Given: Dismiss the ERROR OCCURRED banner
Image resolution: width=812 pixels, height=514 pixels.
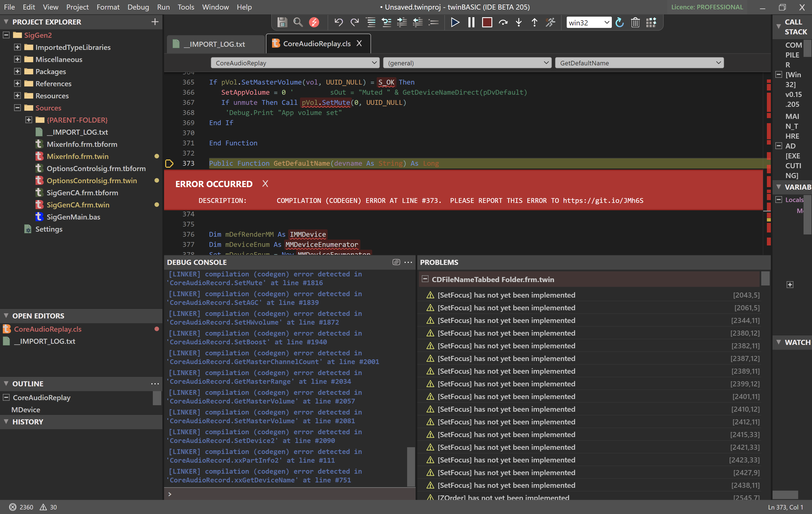Looking at the screenshot, I should (265, 184).
